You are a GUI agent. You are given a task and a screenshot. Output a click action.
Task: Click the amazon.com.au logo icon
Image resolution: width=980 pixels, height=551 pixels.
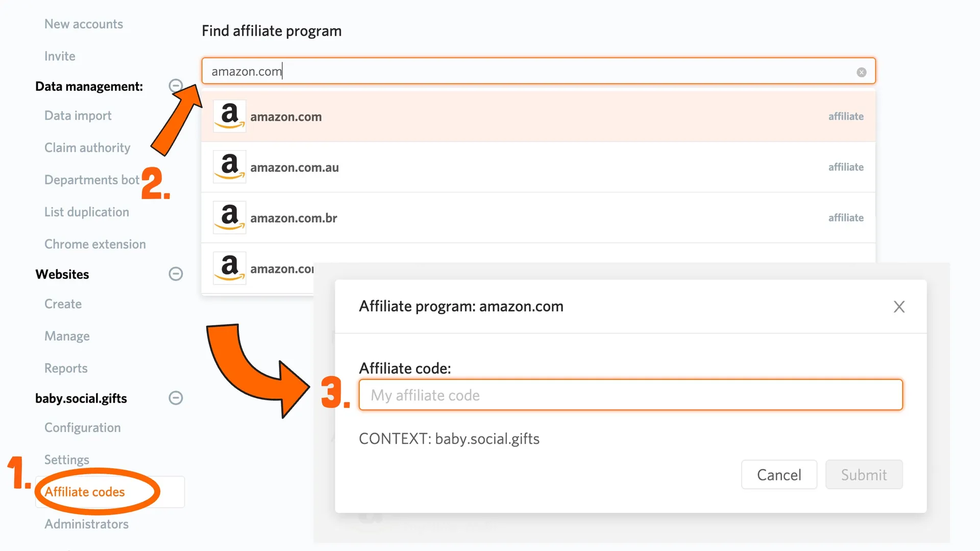tap(229, 167)
